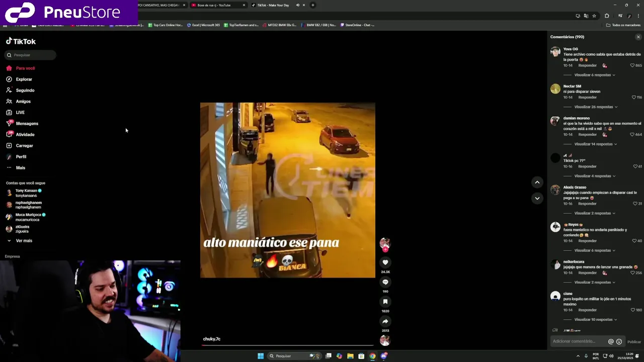Share the video with the arrow icon
The height and width of the screenshot is (362, 644).
385,321
